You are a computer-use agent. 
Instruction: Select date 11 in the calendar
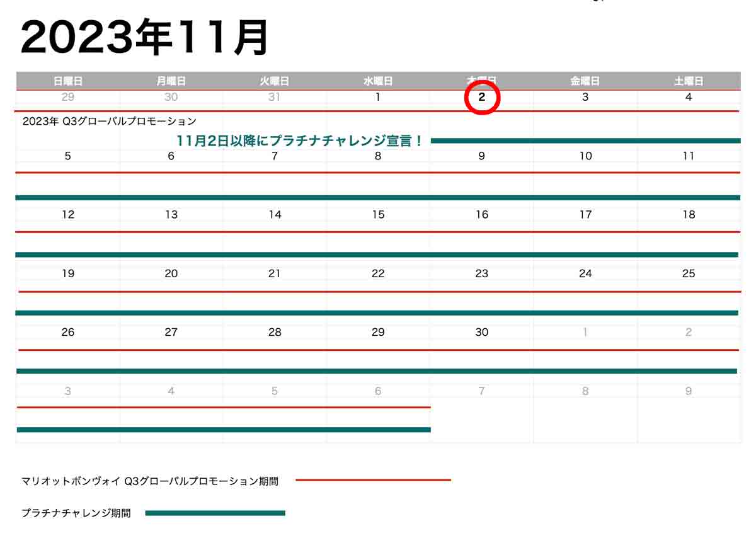coord(689,156)
